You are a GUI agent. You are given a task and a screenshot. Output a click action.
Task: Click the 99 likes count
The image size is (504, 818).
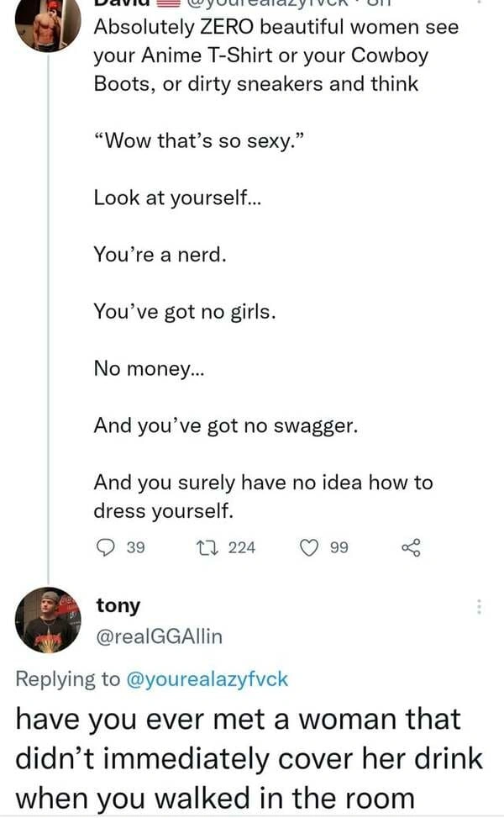(339, 548)
